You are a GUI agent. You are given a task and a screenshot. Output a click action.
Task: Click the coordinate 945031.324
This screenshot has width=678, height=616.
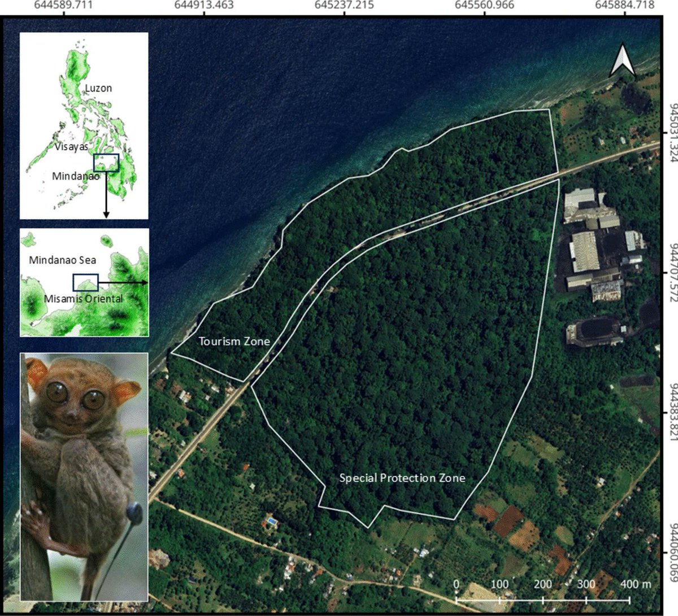[673, 133]
